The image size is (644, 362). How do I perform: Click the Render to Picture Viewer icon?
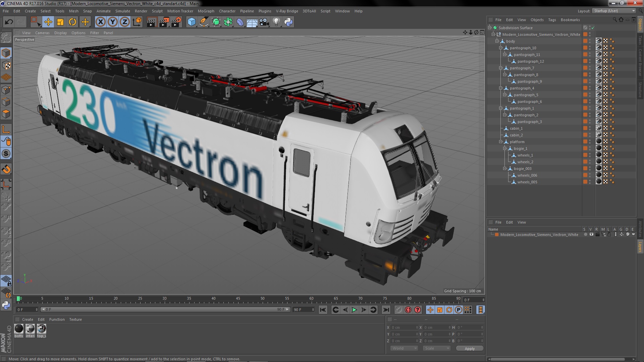coord(164,22)
